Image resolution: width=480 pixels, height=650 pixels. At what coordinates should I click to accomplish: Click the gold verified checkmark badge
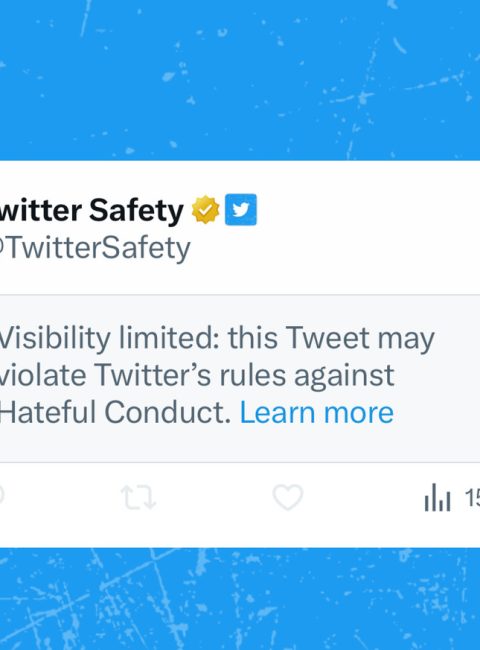pos(206,210)
